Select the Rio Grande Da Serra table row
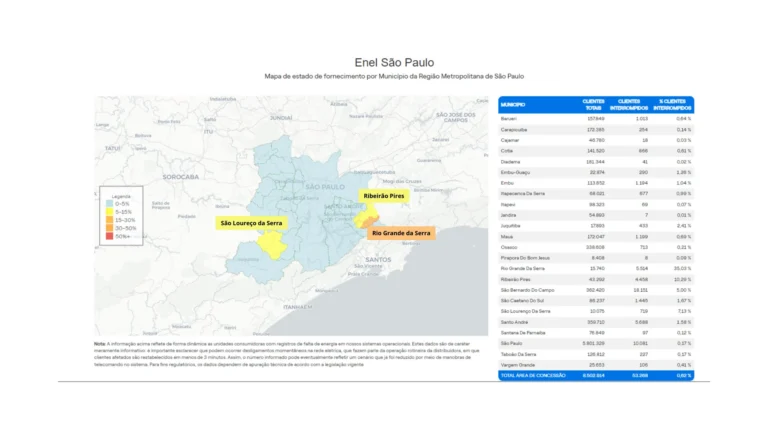768x432 pixels. tap(595, 269)
